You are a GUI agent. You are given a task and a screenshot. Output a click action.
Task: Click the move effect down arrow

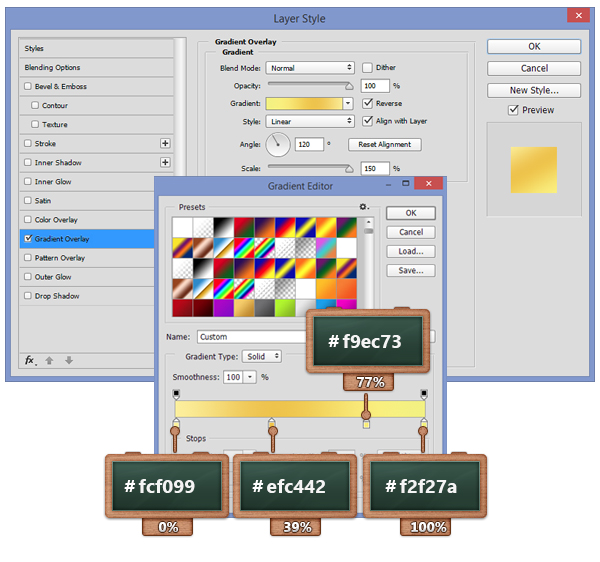coord(68,360)
